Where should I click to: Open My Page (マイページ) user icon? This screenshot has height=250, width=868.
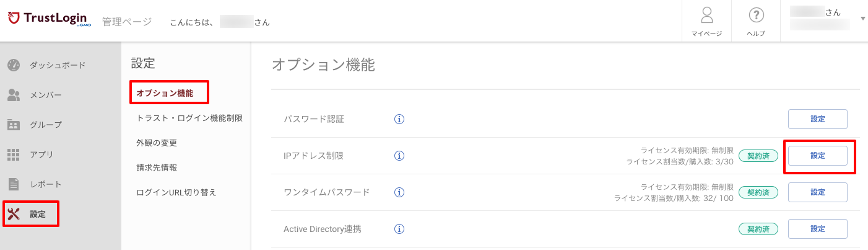pyautogui.click(x=706, y=15)
